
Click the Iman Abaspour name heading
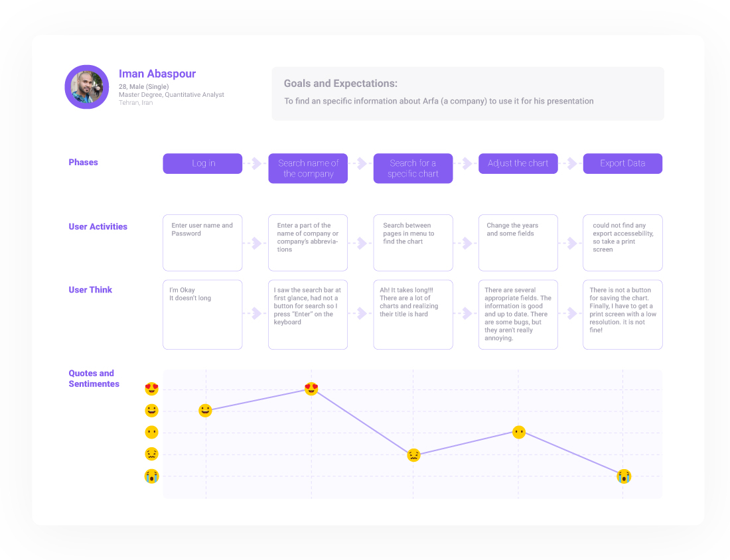(x=157, y=74)
